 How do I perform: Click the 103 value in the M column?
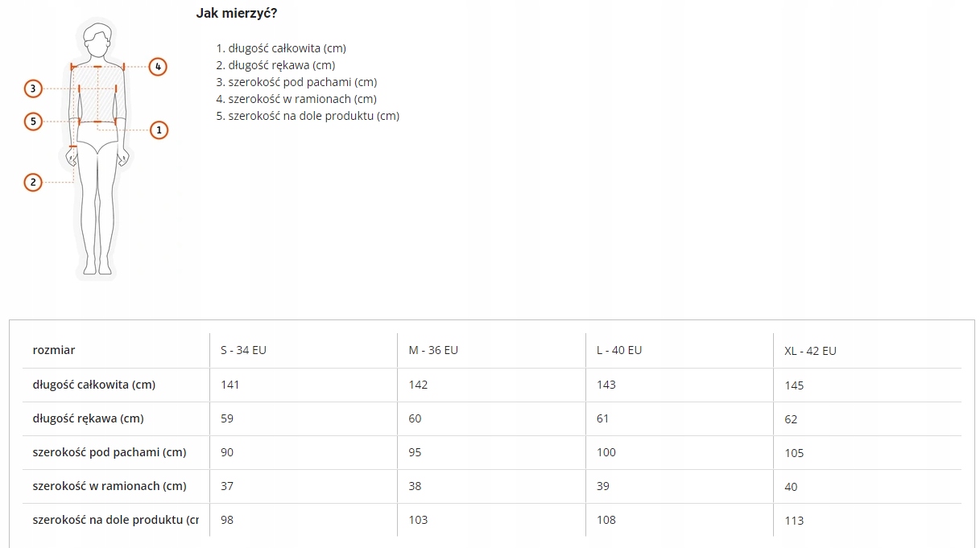pyautogui.click(x=418, y=520)
